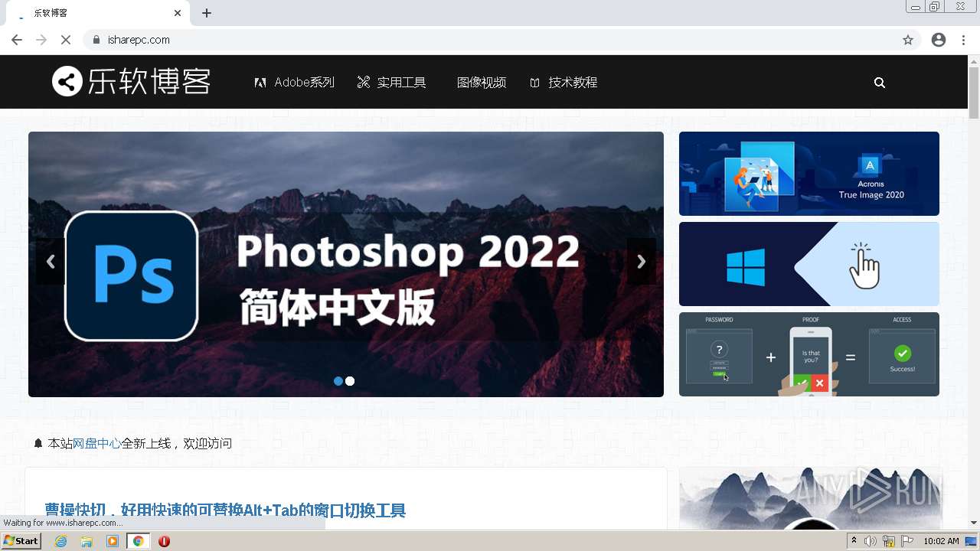Open the Adobe系列 menu
This screenshot has height=551, width=980.
(x=295, y=83)
